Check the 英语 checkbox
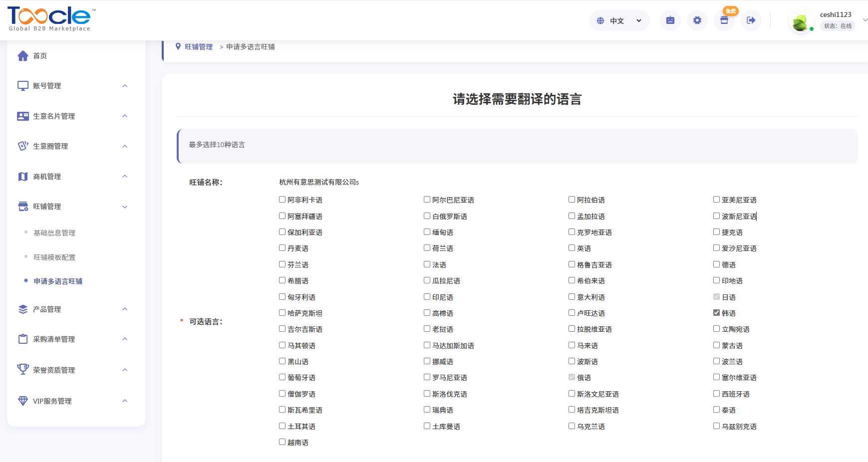 [x=572, y=248]
